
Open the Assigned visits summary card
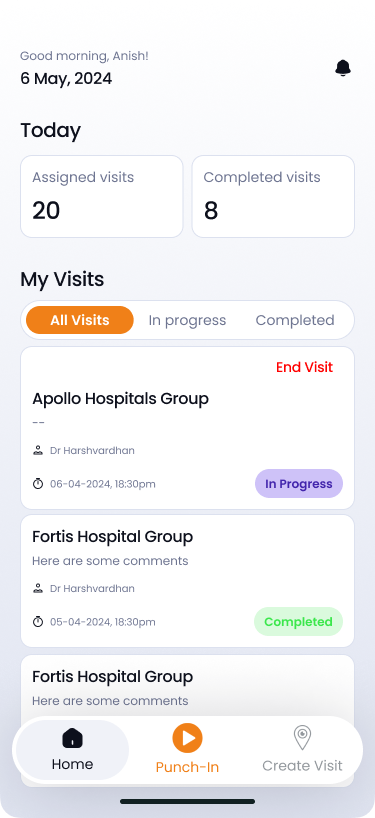[102, 196]
